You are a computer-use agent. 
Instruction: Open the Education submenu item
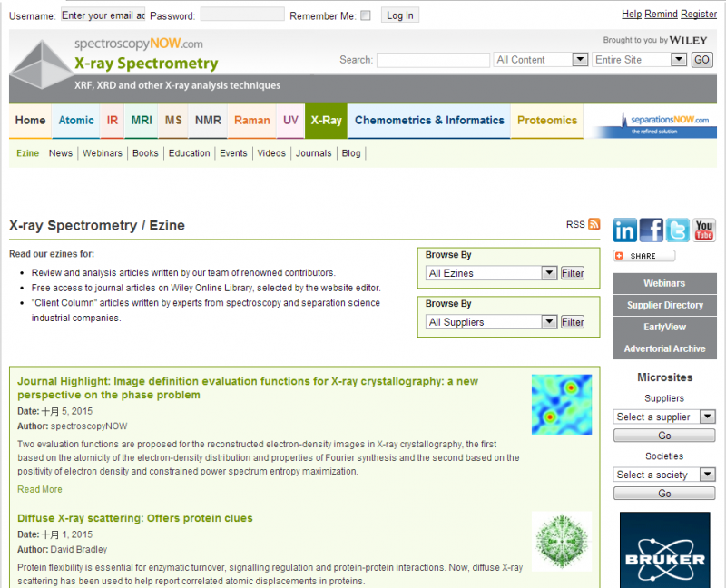(189, 153)
